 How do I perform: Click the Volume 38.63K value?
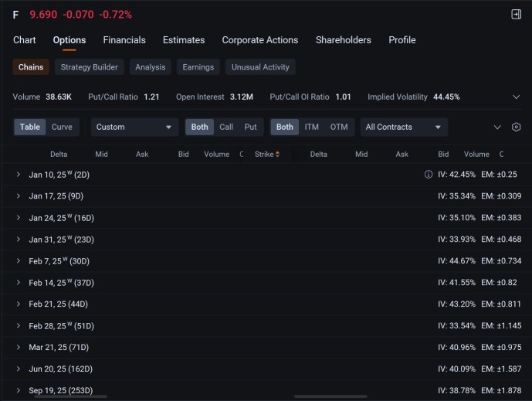[59, 97]
